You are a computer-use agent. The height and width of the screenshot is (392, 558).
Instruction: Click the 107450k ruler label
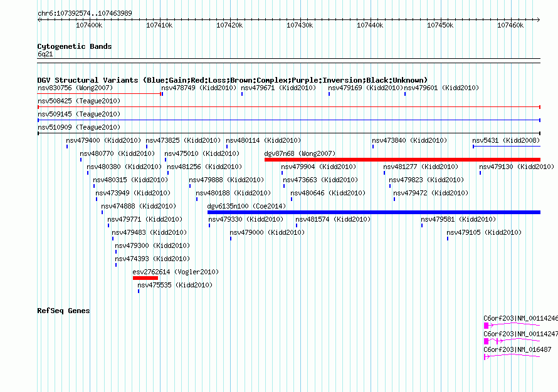click(440, 25)
